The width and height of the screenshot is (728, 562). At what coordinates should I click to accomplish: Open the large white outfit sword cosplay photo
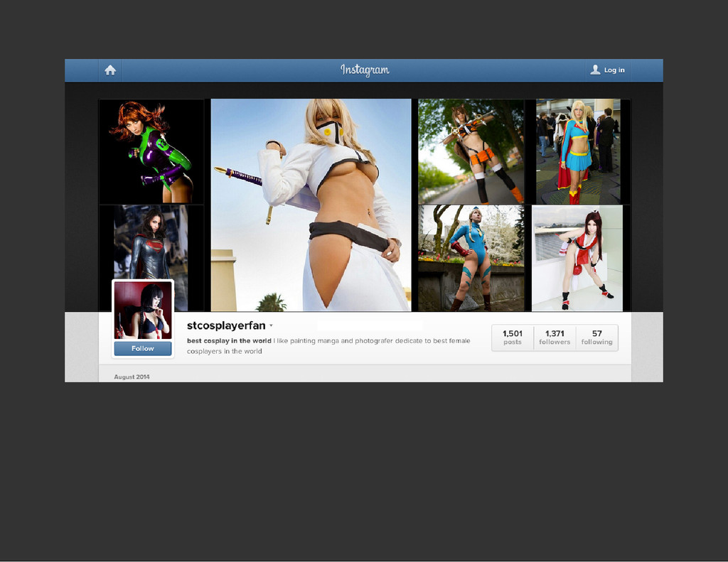[x=311, y=205]
